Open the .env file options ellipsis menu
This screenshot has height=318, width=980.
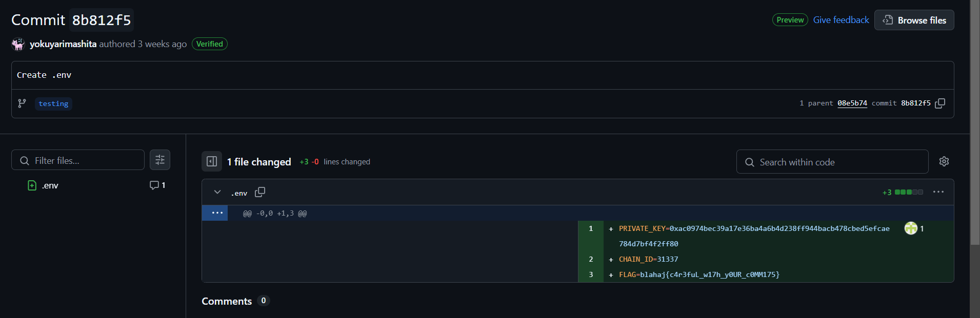point(938,192)
